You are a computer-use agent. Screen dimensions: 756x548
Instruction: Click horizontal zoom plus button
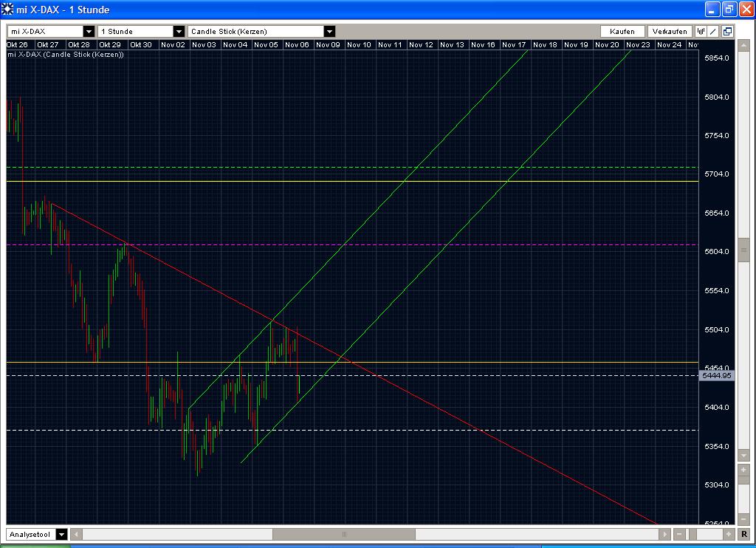tap(729, 534)
